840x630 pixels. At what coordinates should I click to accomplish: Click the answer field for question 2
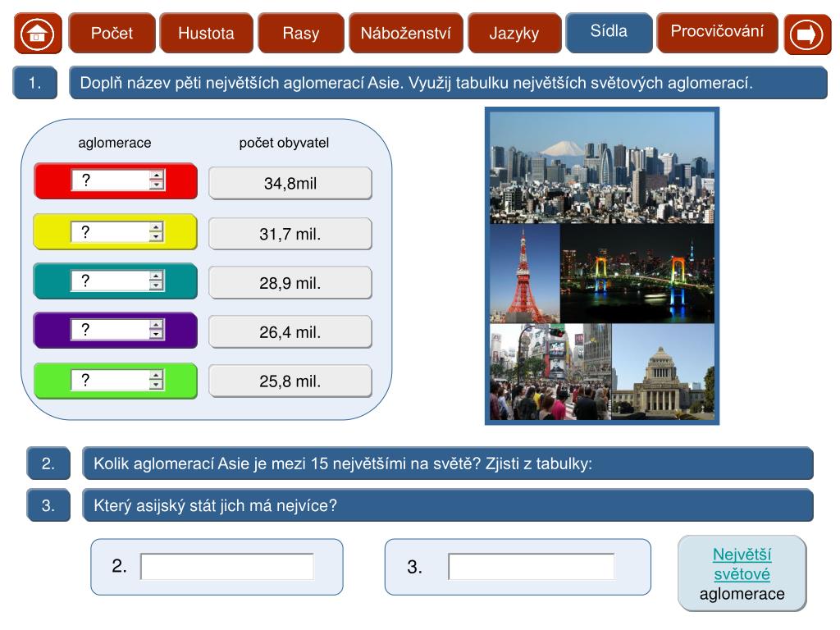tap(227, 566)
